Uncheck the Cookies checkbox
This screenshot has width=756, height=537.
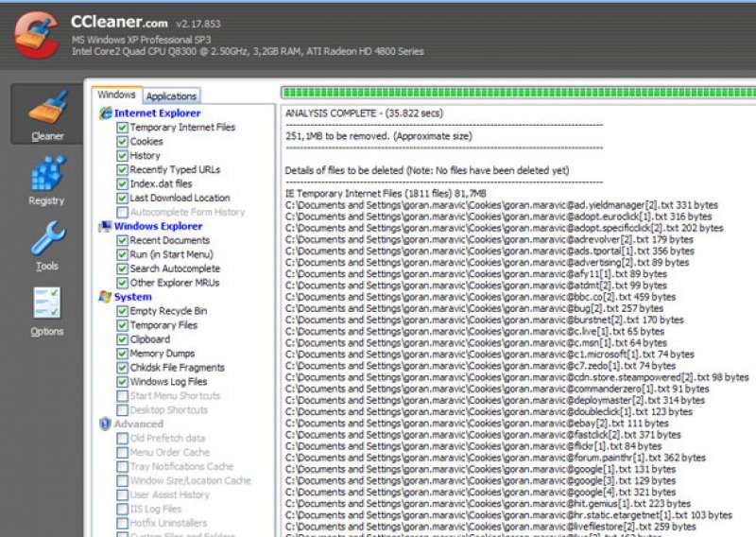pos(123,142)
